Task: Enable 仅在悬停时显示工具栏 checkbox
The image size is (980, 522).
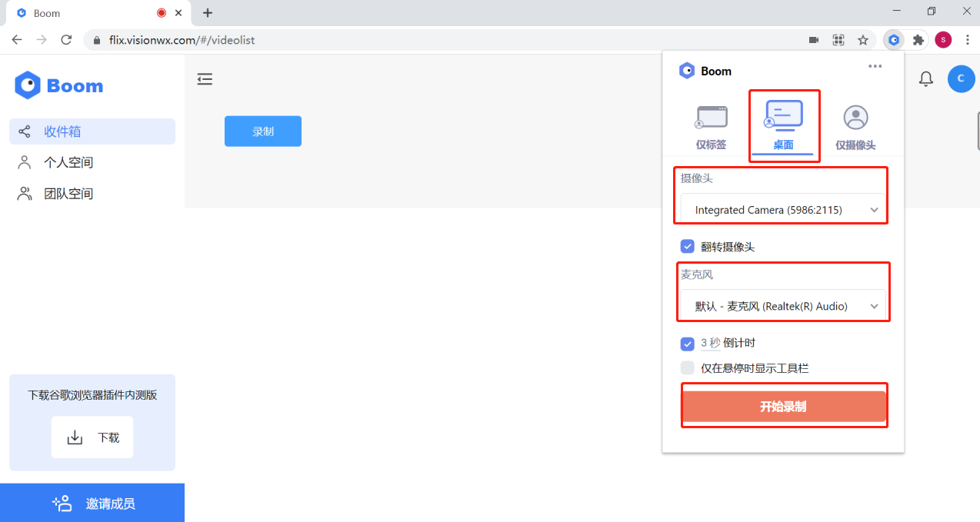Action: pos(688,368)
